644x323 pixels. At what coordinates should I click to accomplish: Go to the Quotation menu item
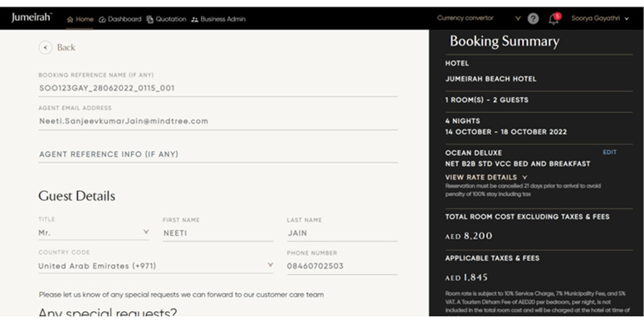point(166,19)
